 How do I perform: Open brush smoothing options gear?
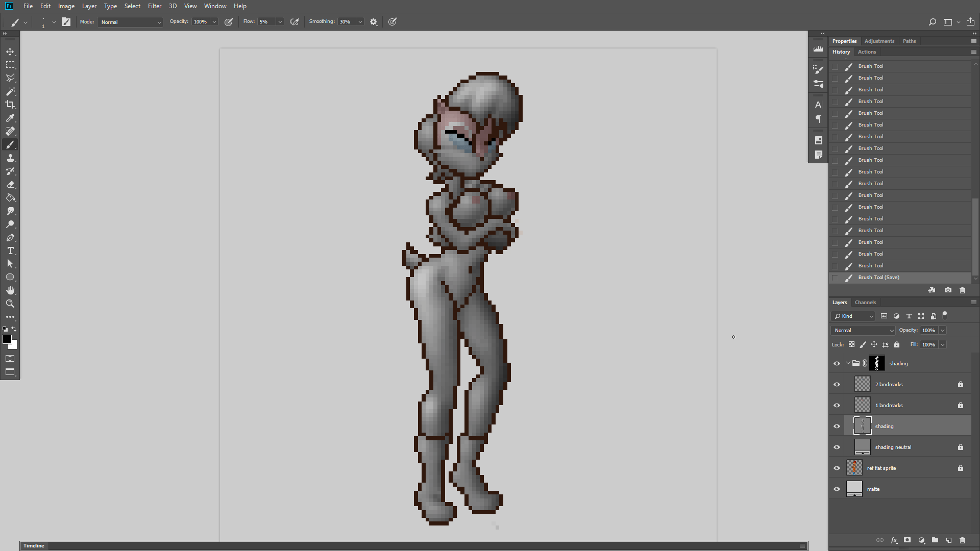pos(374,22)
